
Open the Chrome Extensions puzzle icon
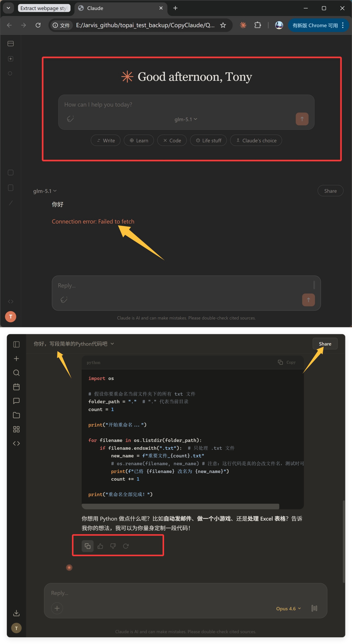pos(258,25)
